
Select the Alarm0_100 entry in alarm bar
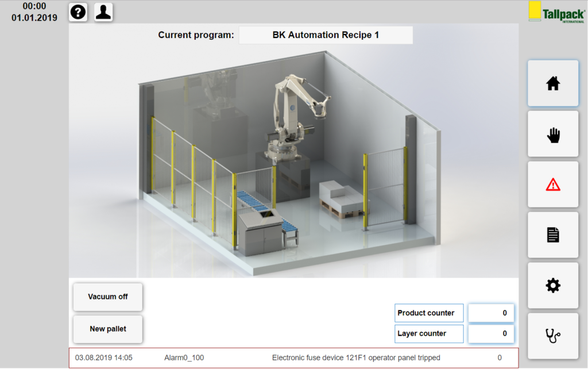184,358
